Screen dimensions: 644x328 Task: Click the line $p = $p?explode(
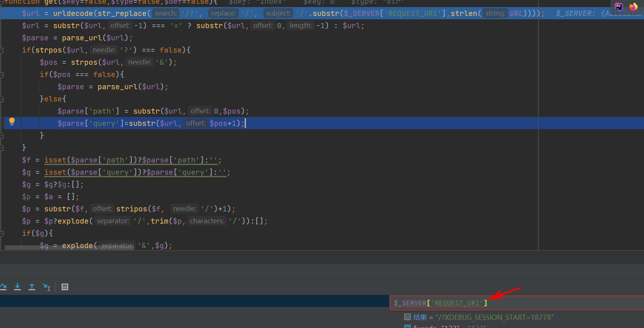[145, 221]
